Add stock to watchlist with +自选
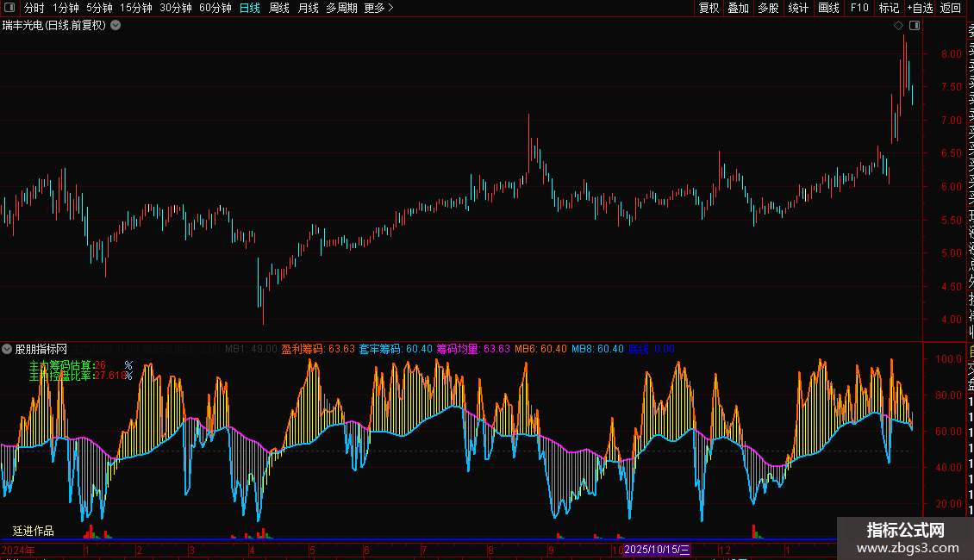The width and height of the screenshot is (974, 560). click(x=920, y=8)
